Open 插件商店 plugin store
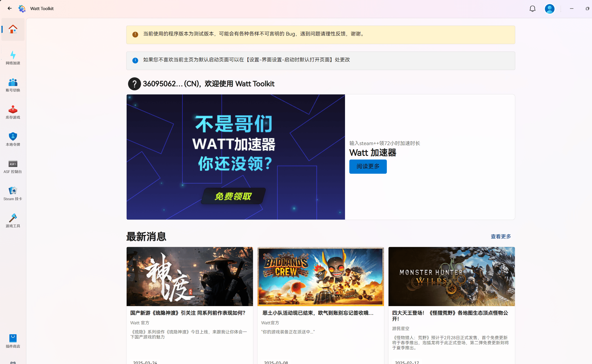Viewport: 592px width, 364px height. click(13, 341)
